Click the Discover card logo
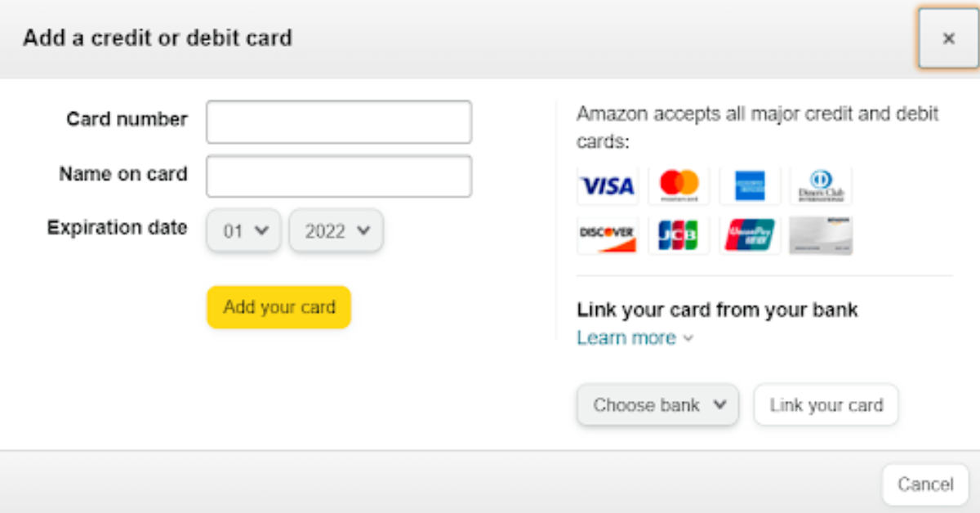980x513 pixels. [608, 235]
